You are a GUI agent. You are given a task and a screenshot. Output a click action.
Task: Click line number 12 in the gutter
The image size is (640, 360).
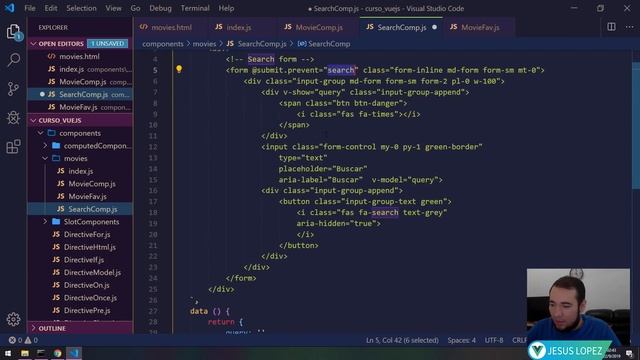[x=153, y=147]
